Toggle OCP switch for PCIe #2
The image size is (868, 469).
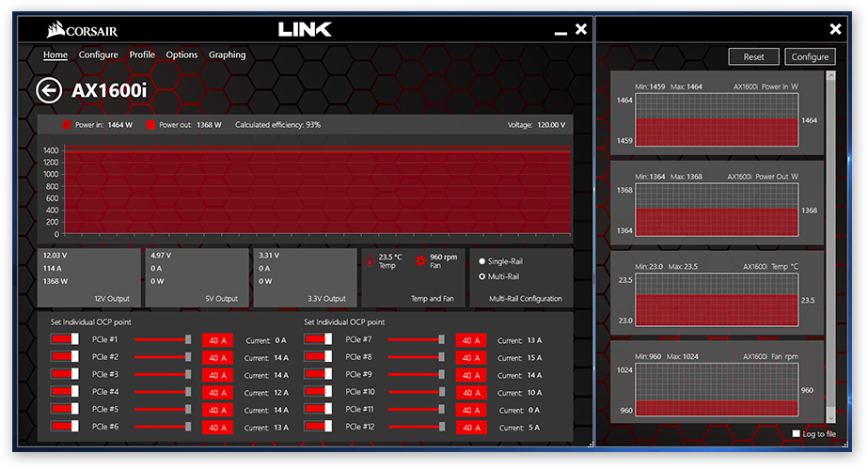tap(64, 357)
